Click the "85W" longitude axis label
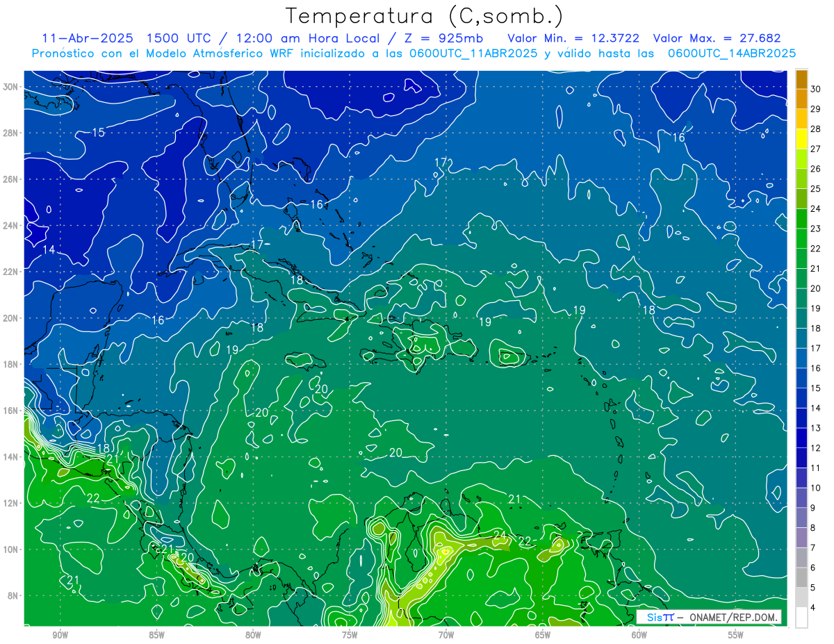834x644 pixels. pos(156,635)
